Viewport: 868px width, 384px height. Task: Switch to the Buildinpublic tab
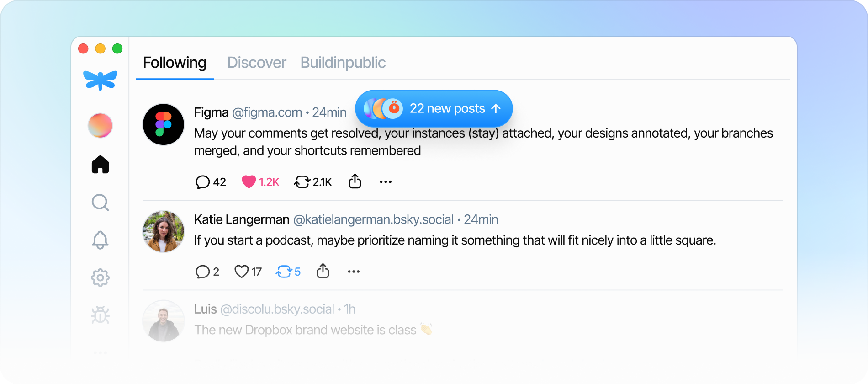343,63
